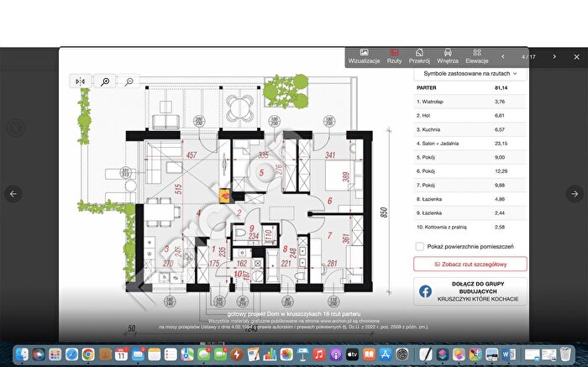Select the 2. Hol row
The width and height of the screenshot is (588, 367).
pyautogui.click(x=470, y=115)
